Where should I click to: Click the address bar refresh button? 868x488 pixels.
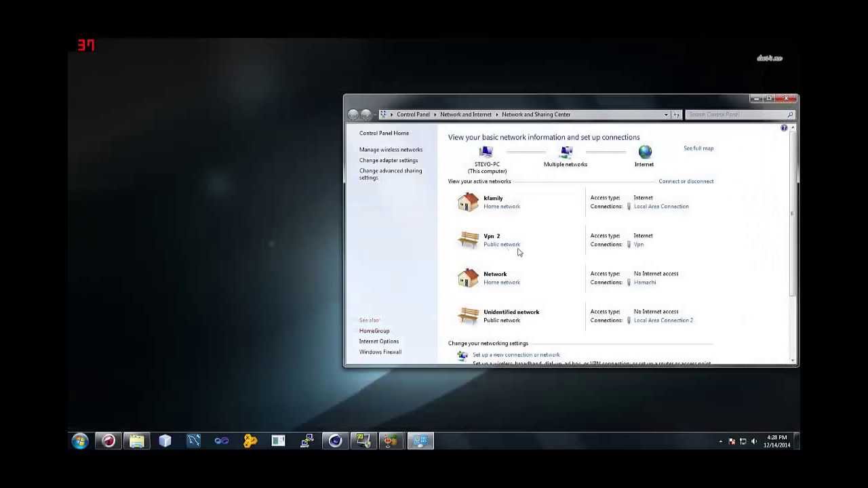676,115
